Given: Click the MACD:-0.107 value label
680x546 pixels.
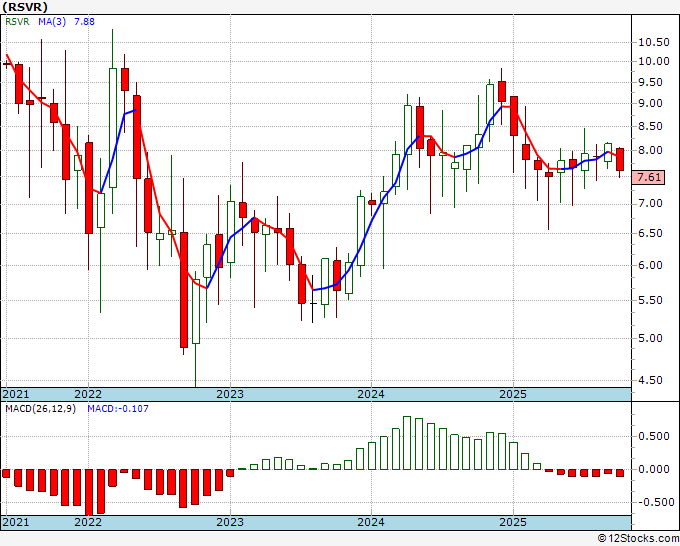Looking at the screenshot, I should (118, 409).
